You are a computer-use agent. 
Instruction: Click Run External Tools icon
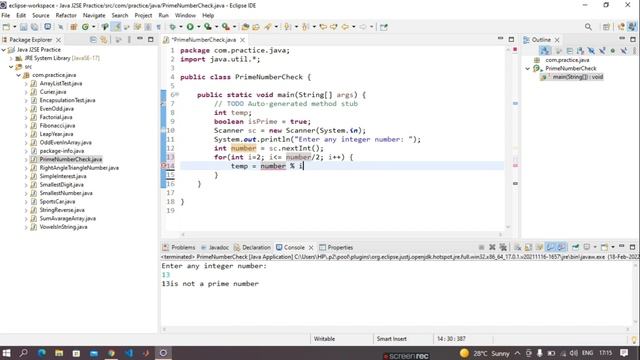coord(226,27)
